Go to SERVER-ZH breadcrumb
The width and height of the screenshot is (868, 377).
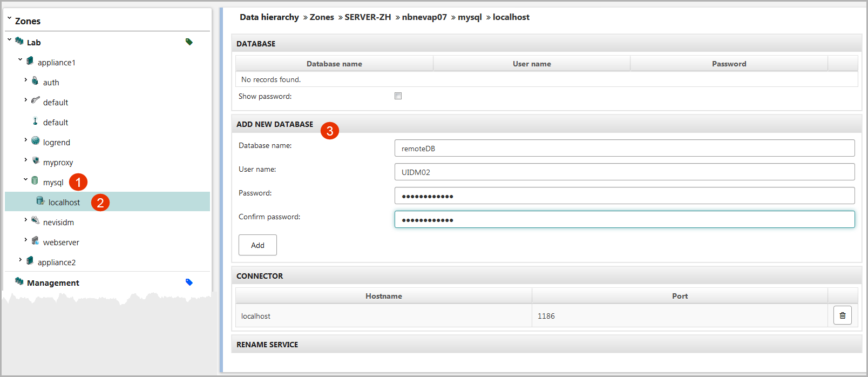coord(368,17)
